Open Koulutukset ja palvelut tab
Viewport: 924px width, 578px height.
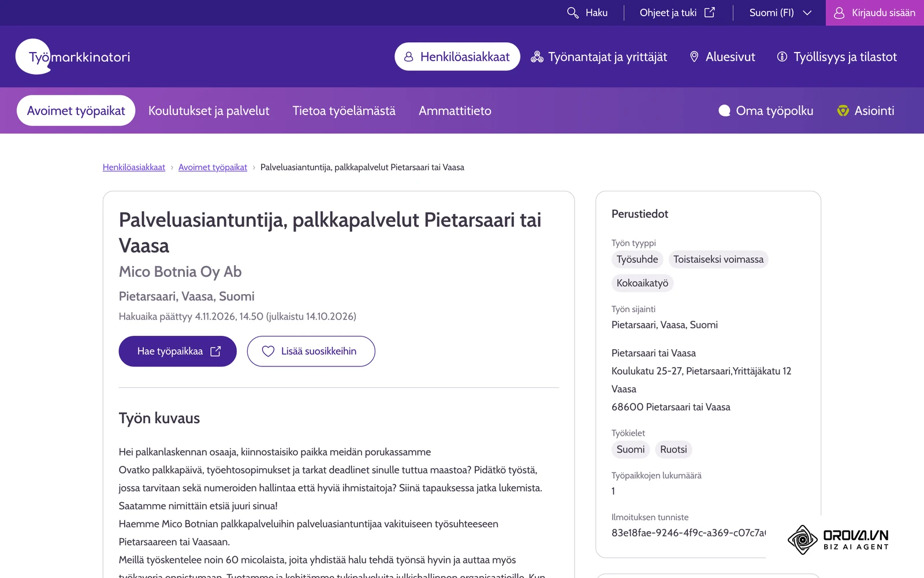(x=209, y=110)
